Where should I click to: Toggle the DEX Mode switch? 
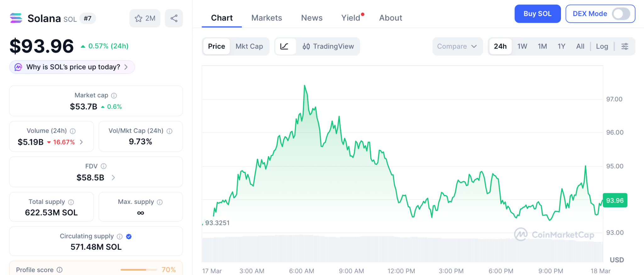click(x=620, y=14)
